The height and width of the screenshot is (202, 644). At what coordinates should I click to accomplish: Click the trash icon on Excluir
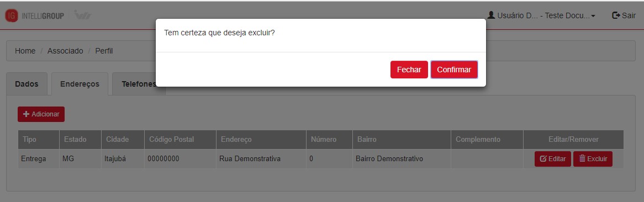pyautogui.click(x=582, y=158)
